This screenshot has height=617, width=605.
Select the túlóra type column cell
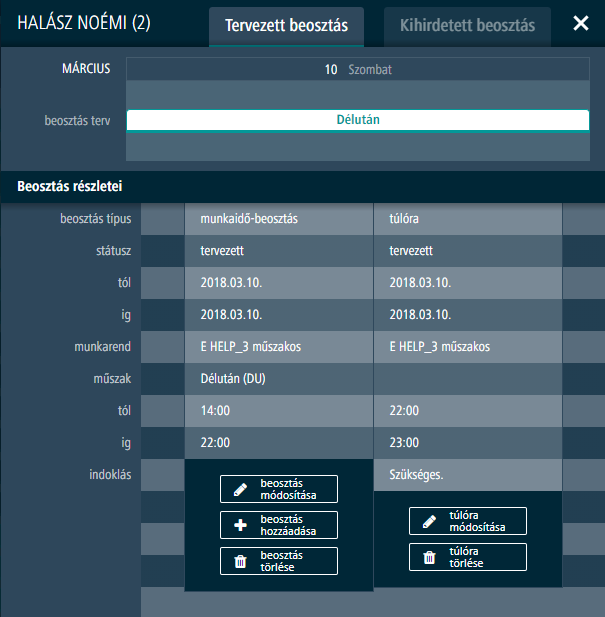pyautogui.click(x=467, y=219)
